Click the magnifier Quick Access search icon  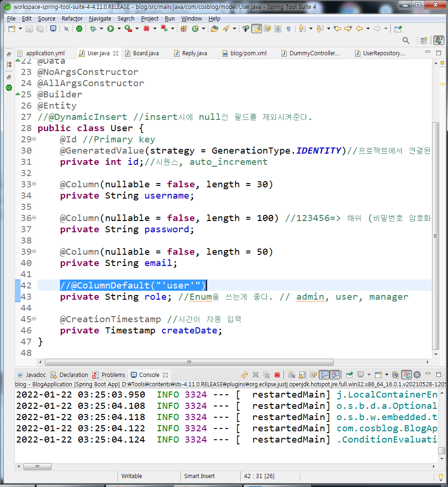(406, 40)
